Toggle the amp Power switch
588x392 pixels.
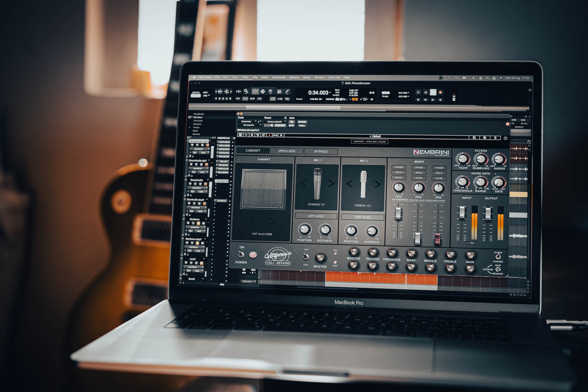241,255
